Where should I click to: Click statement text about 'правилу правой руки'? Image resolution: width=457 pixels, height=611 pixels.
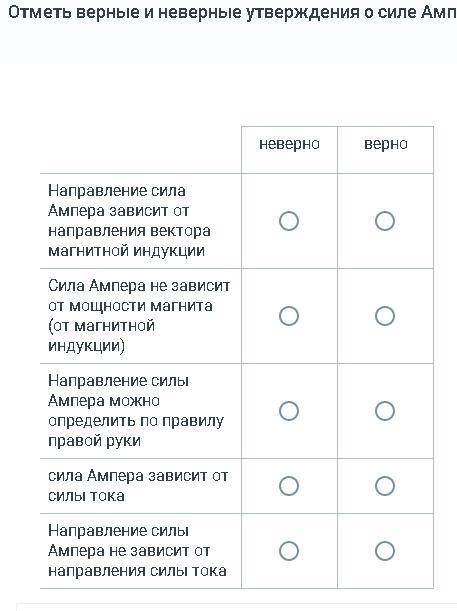[x=136, y=411]
